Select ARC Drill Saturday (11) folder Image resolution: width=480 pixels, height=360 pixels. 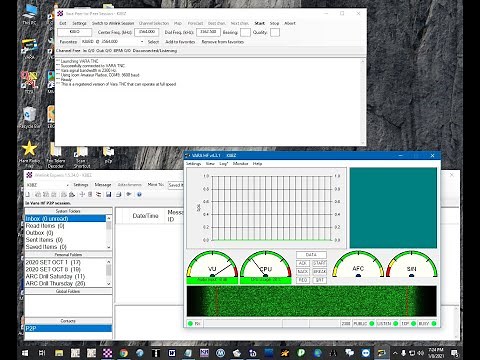coord(65,276)
